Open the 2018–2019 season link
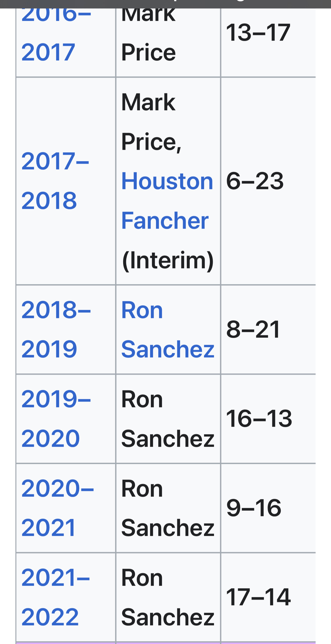The image size is (331, 644). (56, 329)
